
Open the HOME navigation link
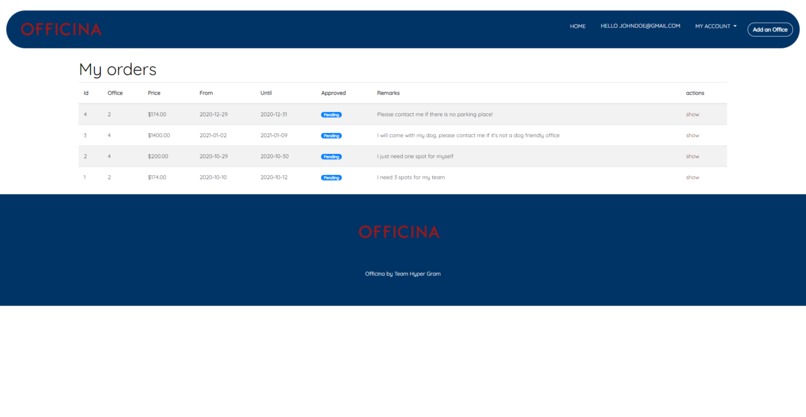577,26
